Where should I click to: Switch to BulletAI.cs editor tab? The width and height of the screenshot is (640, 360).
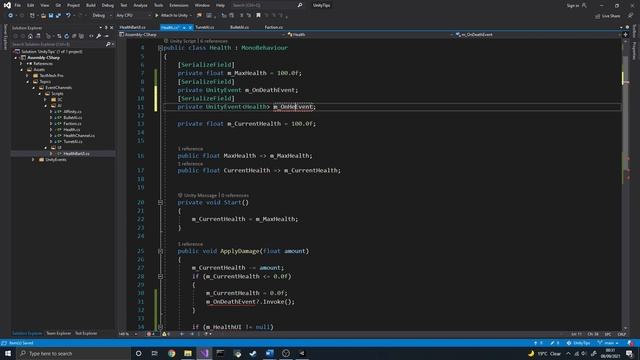tap(240, 27)
